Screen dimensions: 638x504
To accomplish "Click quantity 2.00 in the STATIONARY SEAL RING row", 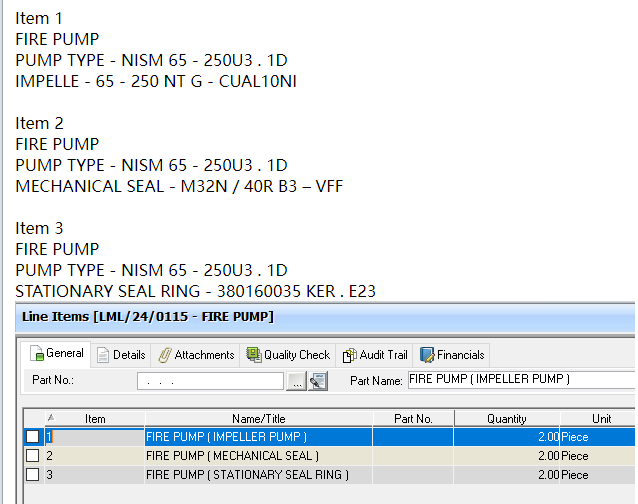I will click(x=548, y=475).
